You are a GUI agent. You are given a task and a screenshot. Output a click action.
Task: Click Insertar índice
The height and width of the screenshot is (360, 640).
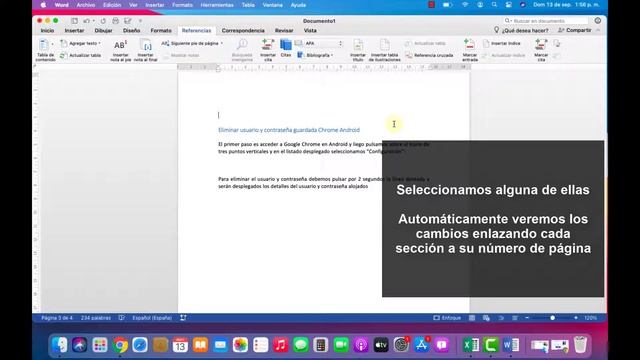[502, 43]
